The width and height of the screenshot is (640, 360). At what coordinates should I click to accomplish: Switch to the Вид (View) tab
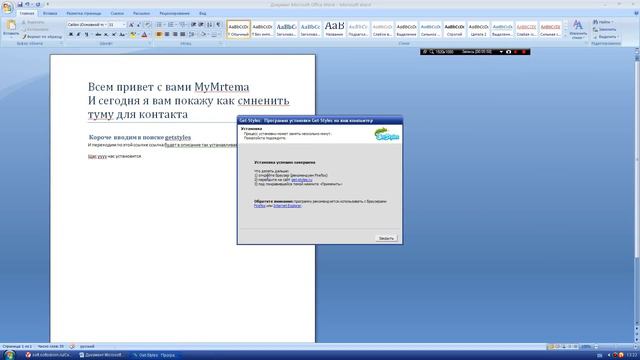coord(202,13)
